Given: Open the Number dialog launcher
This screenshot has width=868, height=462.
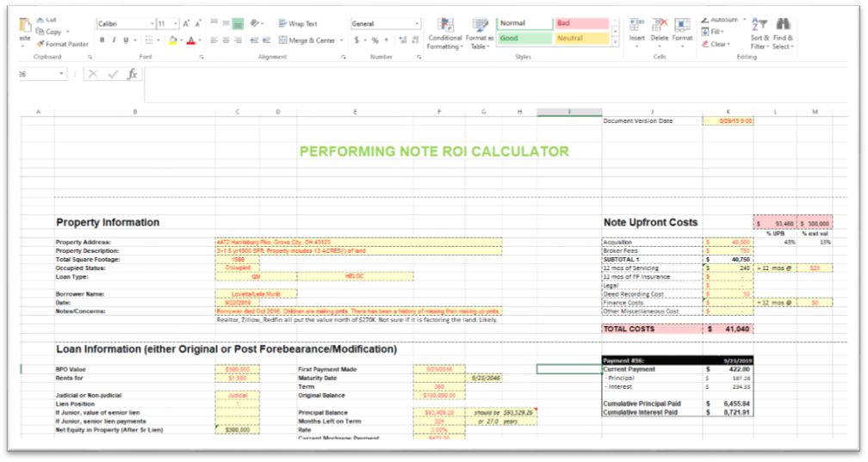Looking at the screenshot, I should pos(419,57).
